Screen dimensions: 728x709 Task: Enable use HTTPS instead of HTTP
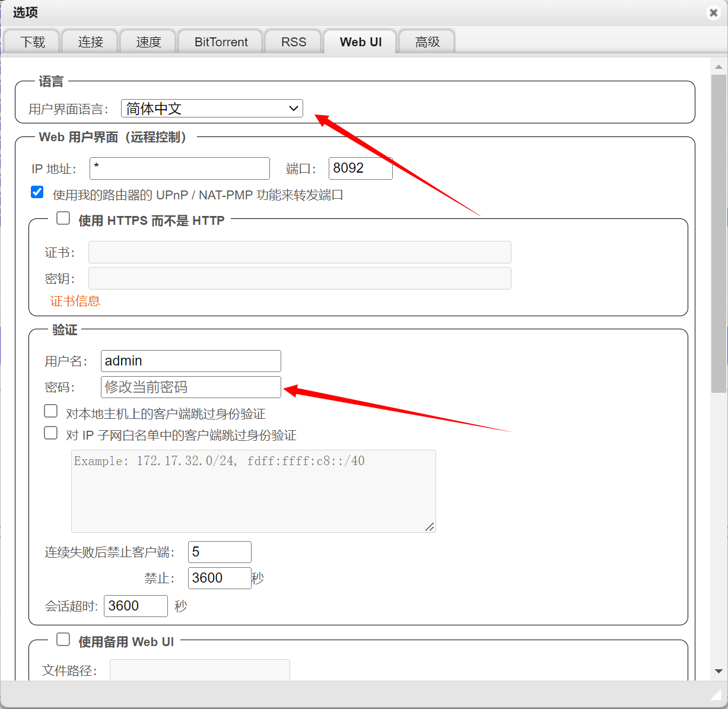pyautogui.click(x=63, y=218)
